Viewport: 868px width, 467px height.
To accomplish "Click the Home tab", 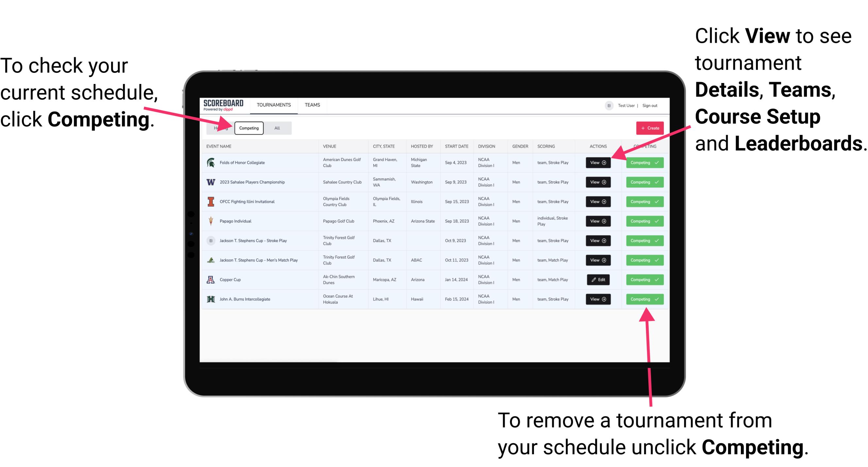I will (221, 128).
